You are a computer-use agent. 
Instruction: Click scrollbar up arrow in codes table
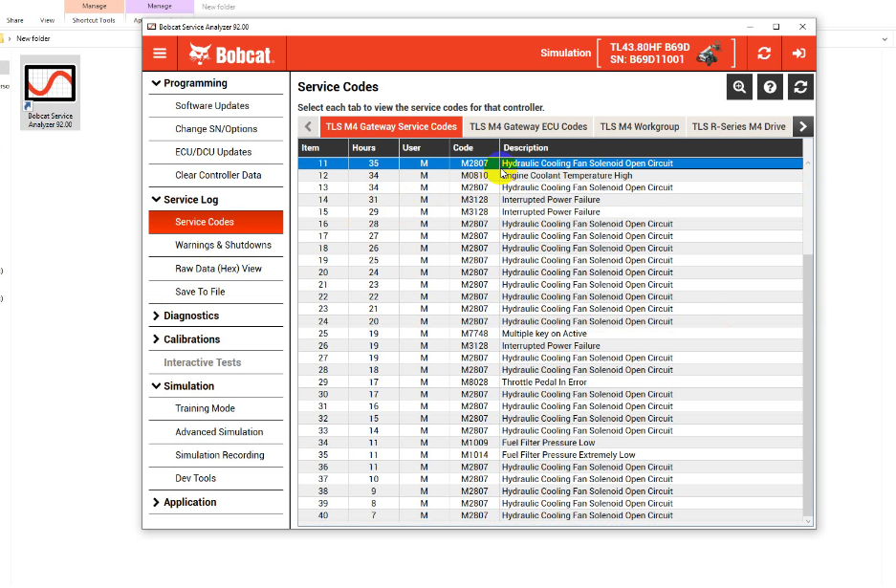click(807, 163)
